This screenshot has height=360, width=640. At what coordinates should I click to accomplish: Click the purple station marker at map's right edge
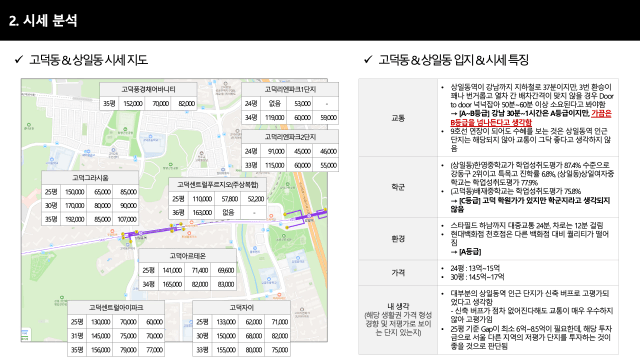coord(309,215)
